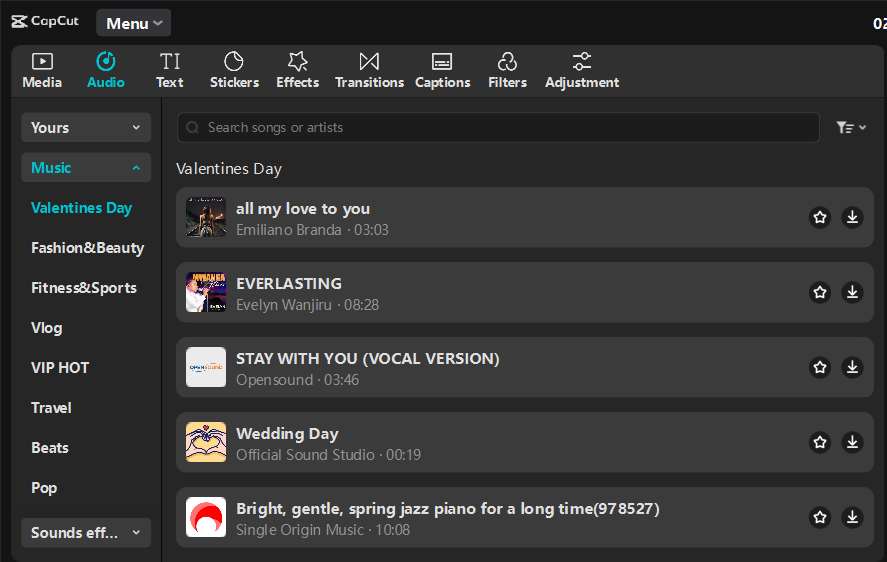This screenshot has height=562, width=887.
Task: Download the 'Wedding Day' track
Action: [x=852, y=442]
